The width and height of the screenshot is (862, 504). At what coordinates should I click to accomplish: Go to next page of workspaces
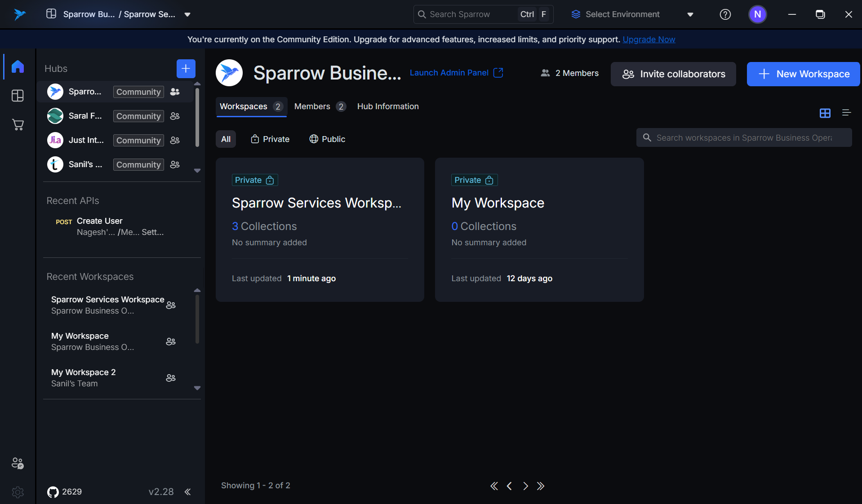pos(525,486)
